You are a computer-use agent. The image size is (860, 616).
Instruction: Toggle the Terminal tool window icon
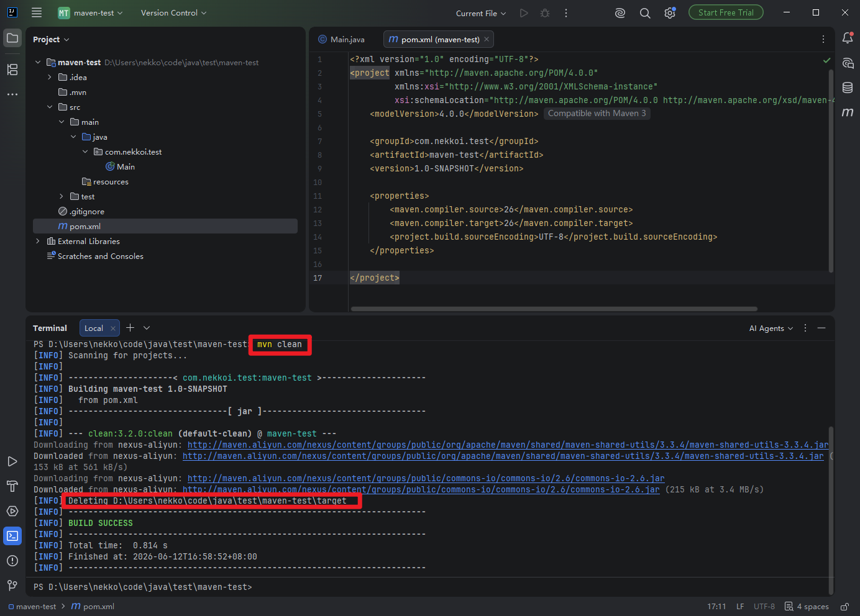tap(12, 536)
